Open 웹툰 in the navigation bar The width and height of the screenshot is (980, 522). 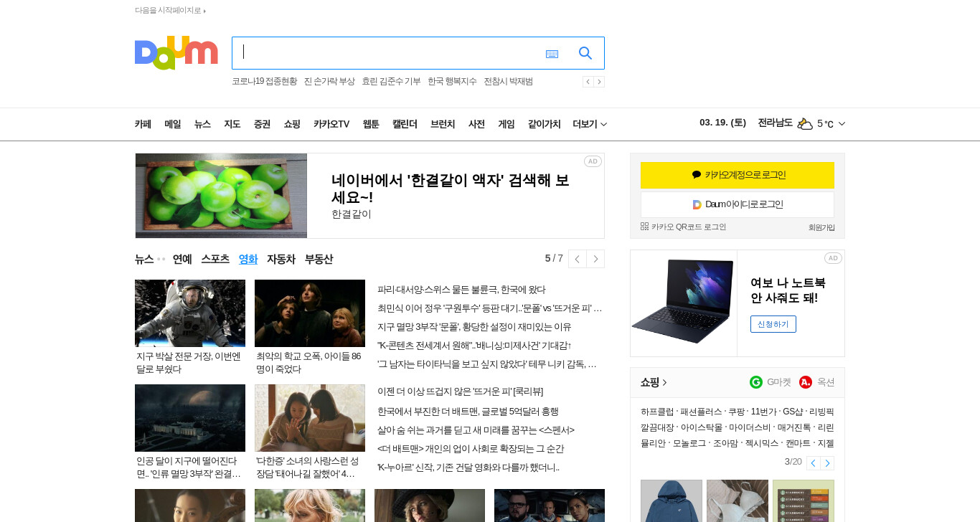371,124
